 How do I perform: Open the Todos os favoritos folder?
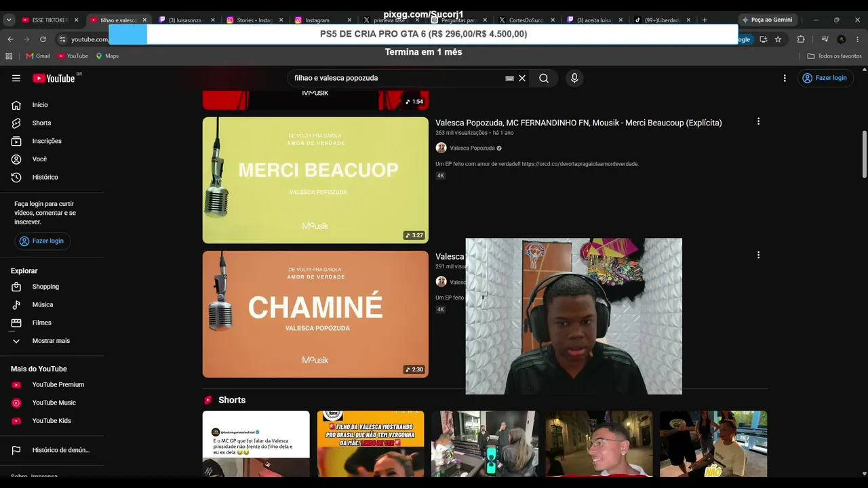pos(834,56)
